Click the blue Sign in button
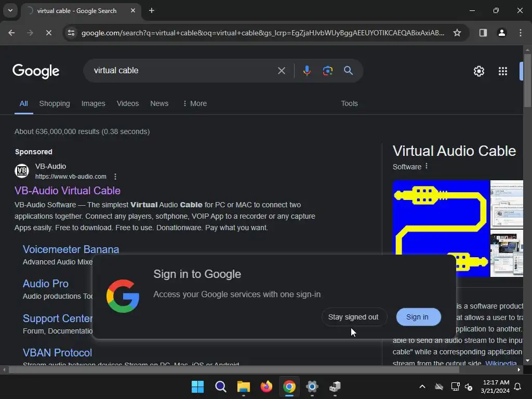Viewport: 532px width, 399px height. coord(417,317)
